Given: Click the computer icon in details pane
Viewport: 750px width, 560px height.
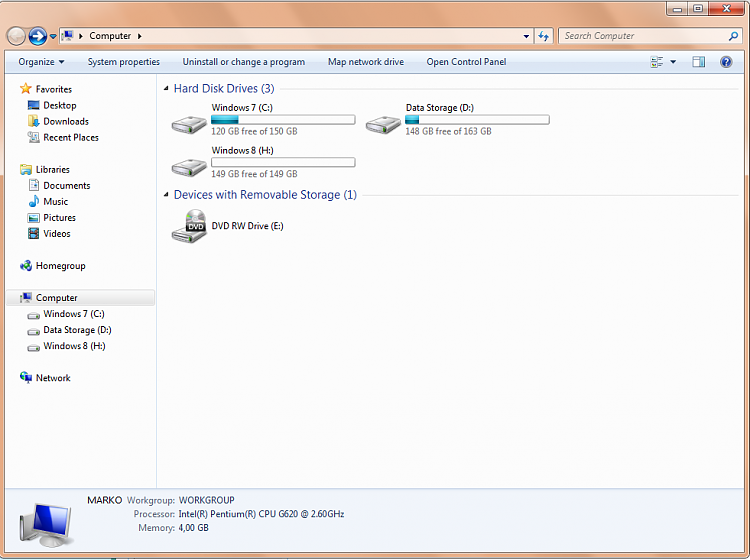Looking at the screenshot, I should [46, 525].
